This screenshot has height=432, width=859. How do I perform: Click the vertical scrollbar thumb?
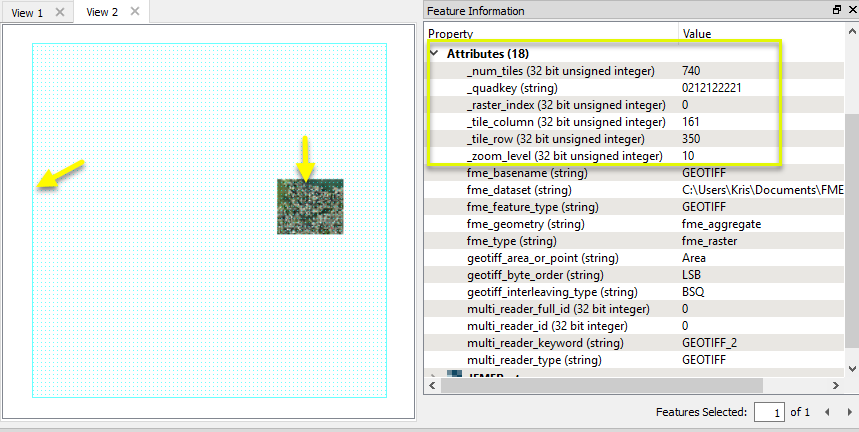point(852,231)
